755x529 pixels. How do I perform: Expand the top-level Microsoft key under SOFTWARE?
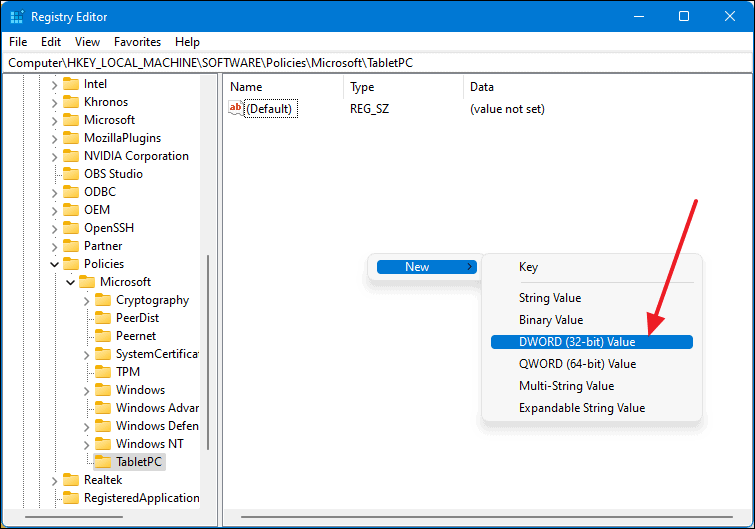pos(54,121)
